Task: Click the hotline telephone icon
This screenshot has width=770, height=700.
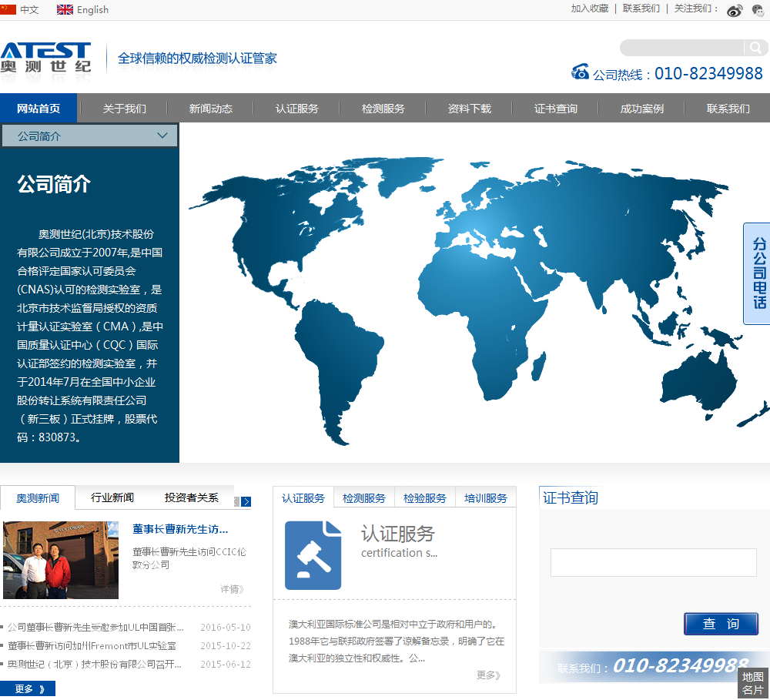Action: (580, 72)
